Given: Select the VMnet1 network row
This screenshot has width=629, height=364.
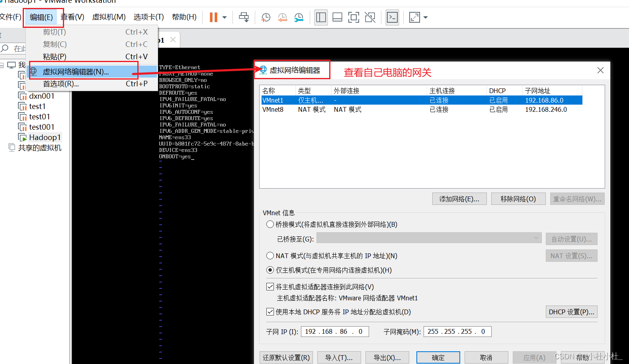Looking at the screenshot, I should coord(422,100).
